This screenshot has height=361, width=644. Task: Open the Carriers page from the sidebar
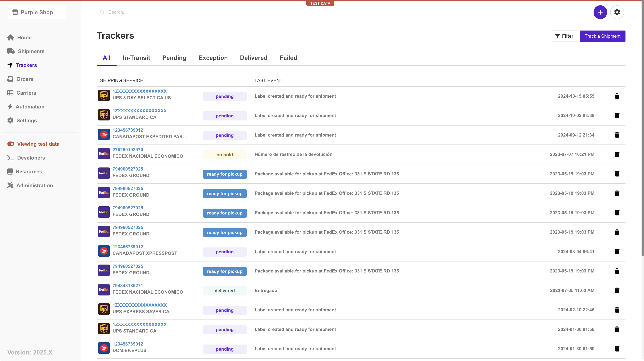(x=26, y=93)
